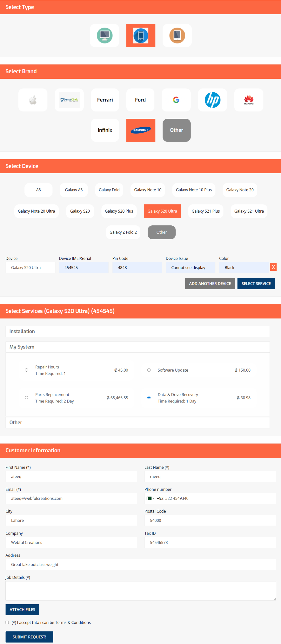
Task: Choose the Samsung brand logo
Action: click(x=141, y=130)
